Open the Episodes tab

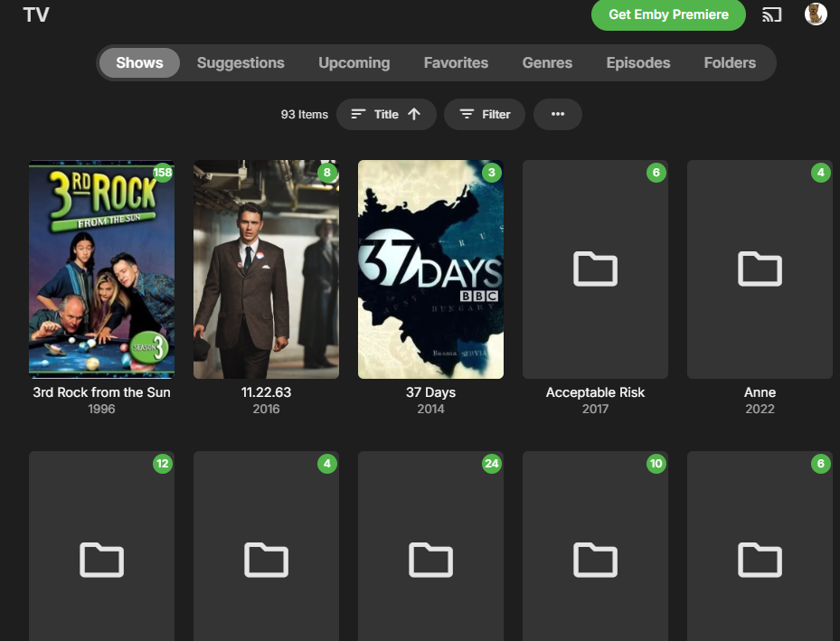[x=637, y=62]
